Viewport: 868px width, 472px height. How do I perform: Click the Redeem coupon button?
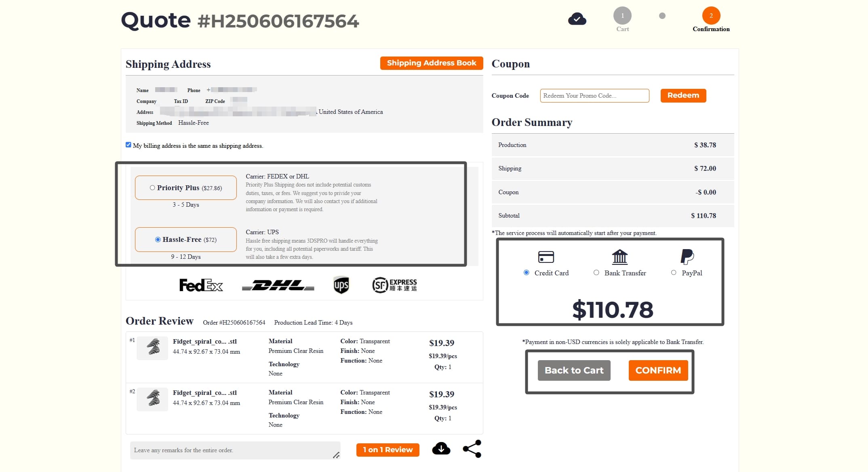[x=683, y=95]
